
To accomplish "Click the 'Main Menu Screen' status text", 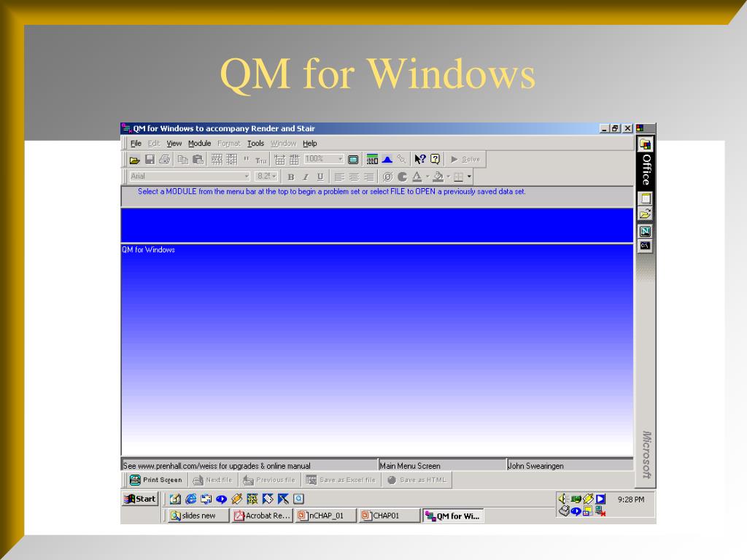I will [410, 466].
